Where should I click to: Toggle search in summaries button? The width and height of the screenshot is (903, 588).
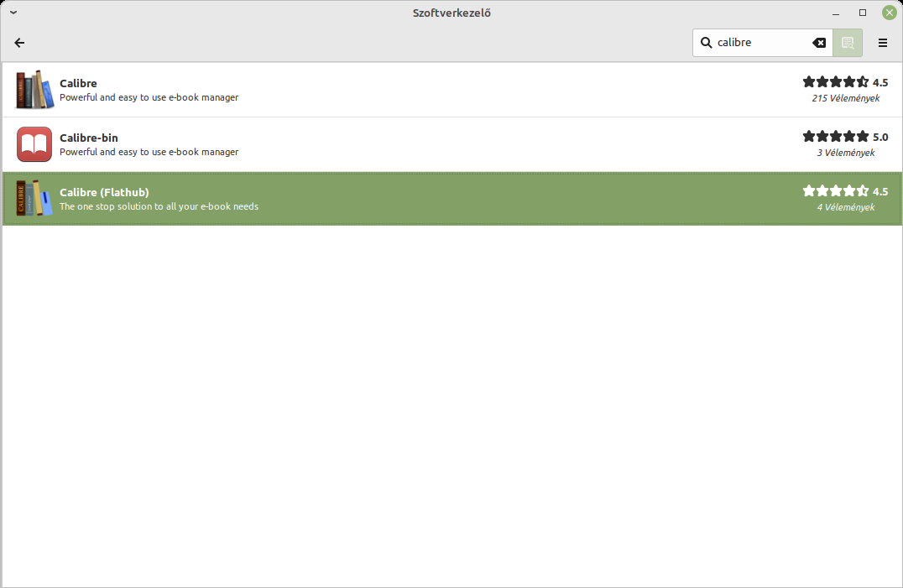pyautogui.click(x=848, y=43)
